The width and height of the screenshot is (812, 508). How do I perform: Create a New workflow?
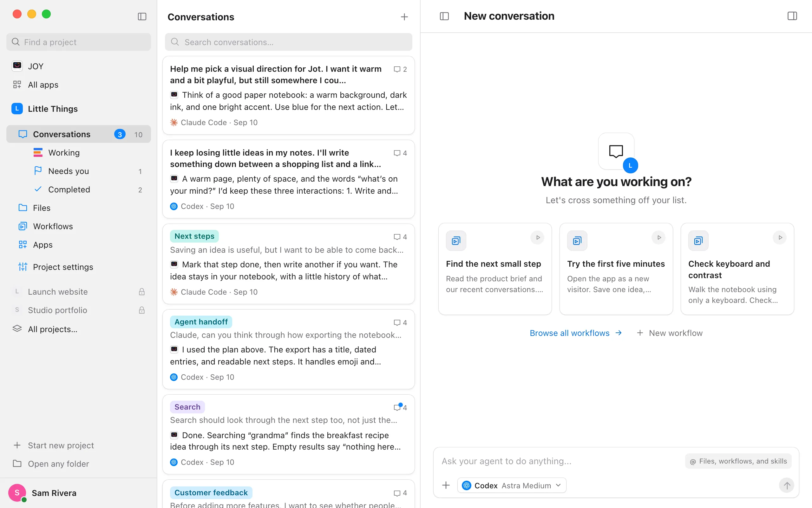click(x=669, y=333)
